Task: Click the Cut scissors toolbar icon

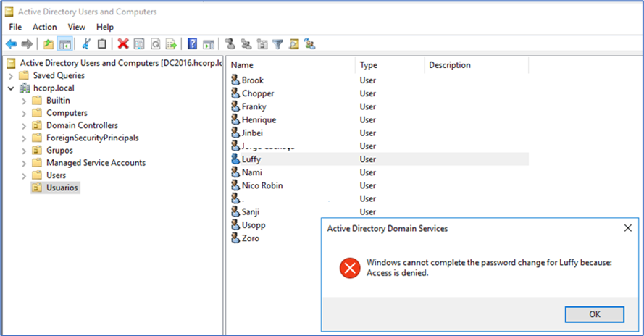Action: coord(86,44)
